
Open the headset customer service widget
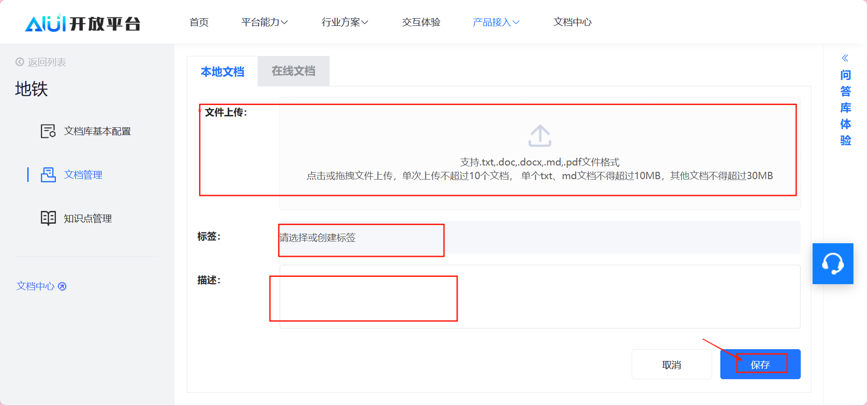833,264
